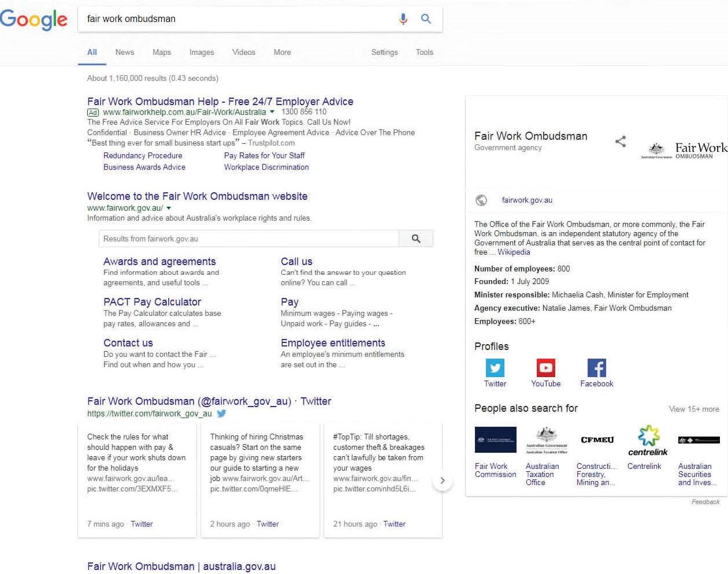Open Workplace Discrimination link

click(266, 167)
